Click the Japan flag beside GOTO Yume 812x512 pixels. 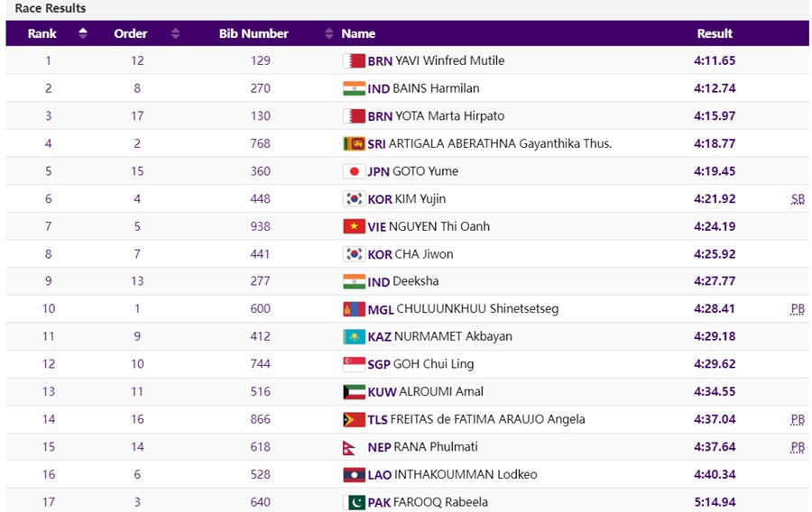point(354,171)
